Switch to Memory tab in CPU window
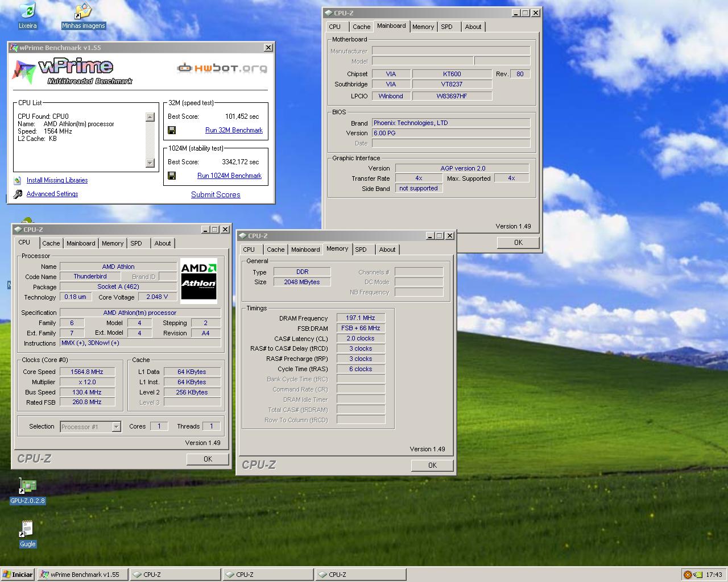728x582 pixels. coord(113,243)
